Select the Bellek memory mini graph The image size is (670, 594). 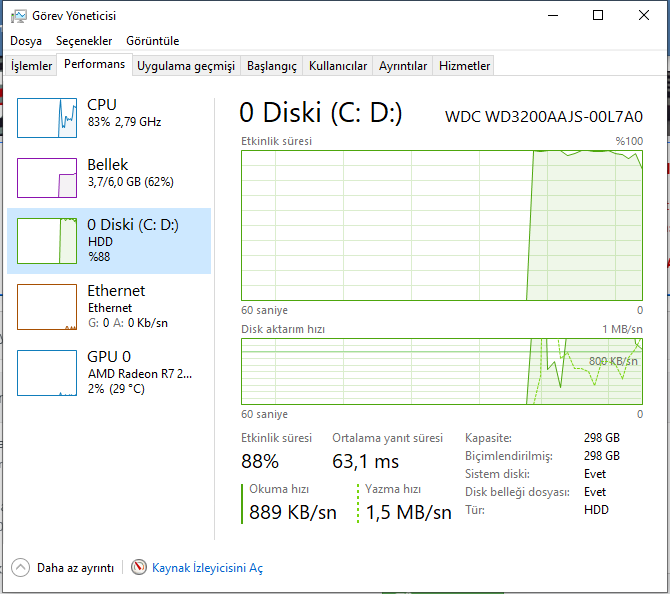pyautogui.click(x=47, y=178)
